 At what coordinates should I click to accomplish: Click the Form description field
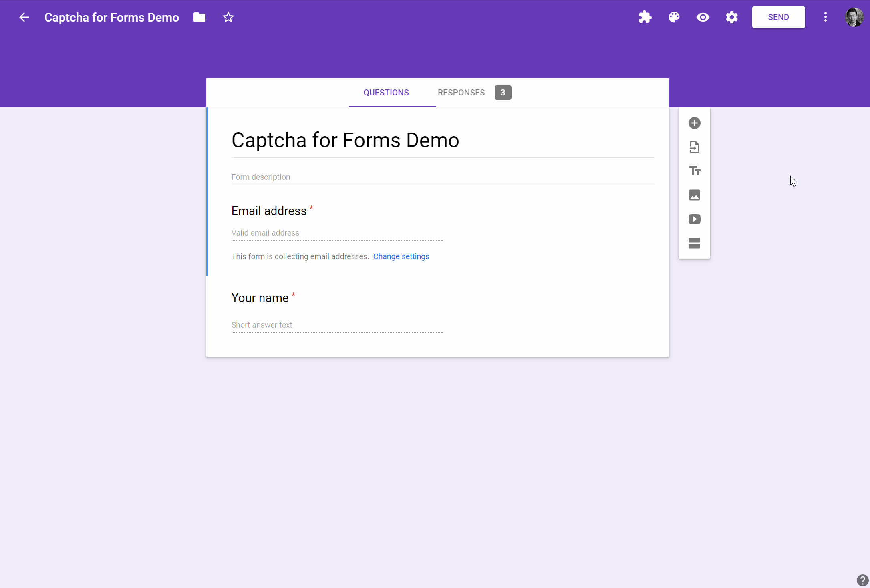pyautogui.click(x=443, y=177)
